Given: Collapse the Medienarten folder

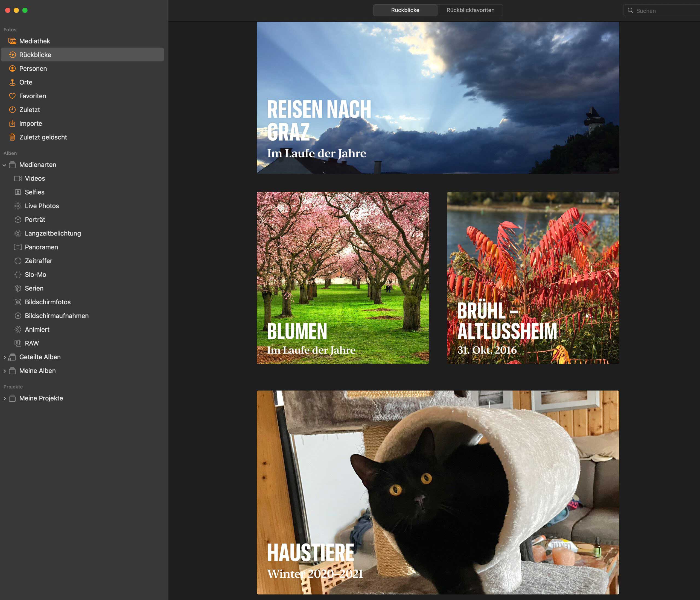Looking at the screenshot, I should (4, 165).
